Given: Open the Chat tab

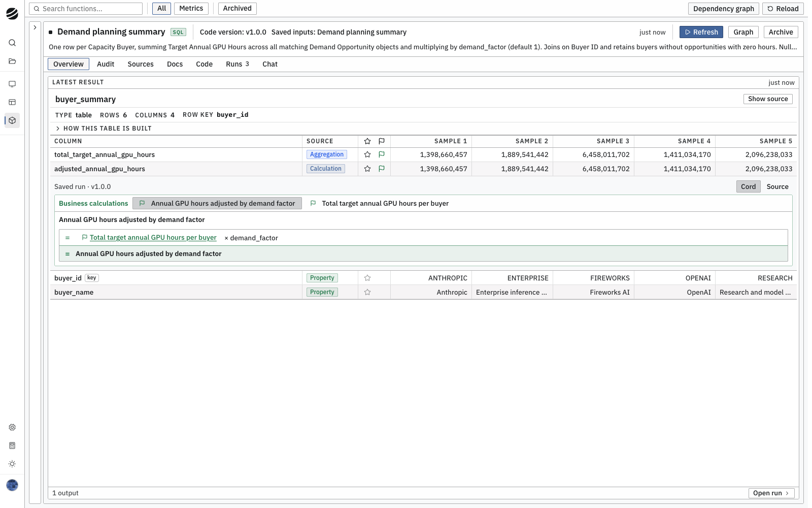Looking at the screenshot, I should pos(270,64).
